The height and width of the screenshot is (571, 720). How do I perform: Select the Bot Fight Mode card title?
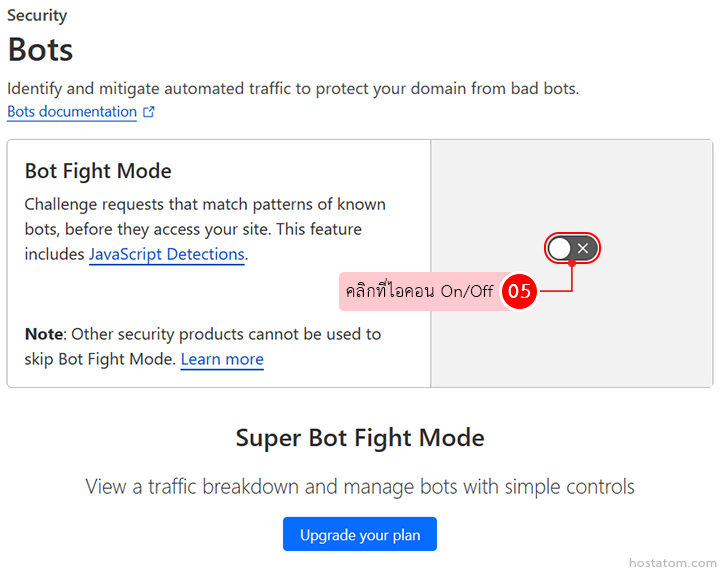click(x=98, y=171)
